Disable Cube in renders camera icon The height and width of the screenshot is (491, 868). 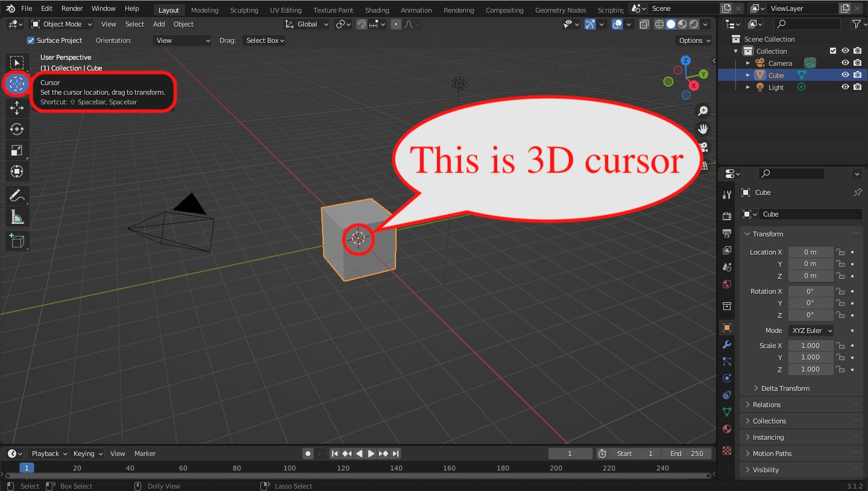[x=857, y=75]
